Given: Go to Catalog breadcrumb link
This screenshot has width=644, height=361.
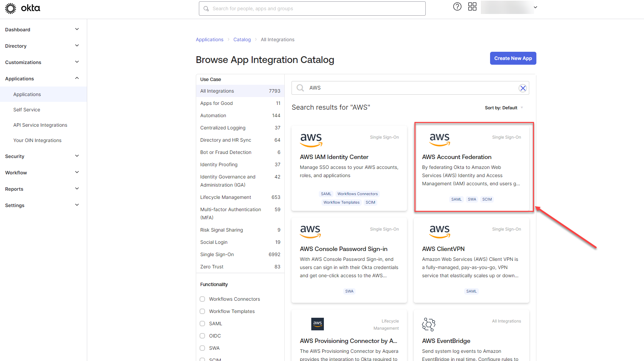Looking at the screenshot, I should click(242, 40).
